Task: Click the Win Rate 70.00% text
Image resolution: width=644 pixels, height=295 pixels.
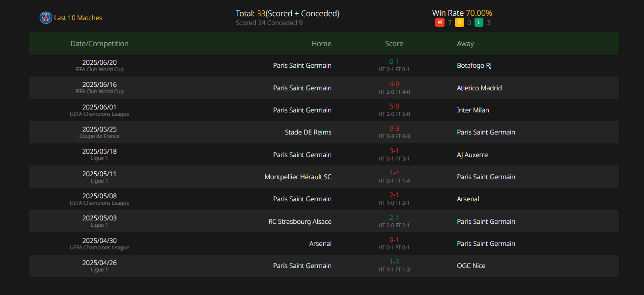Action: coord(462,13)
